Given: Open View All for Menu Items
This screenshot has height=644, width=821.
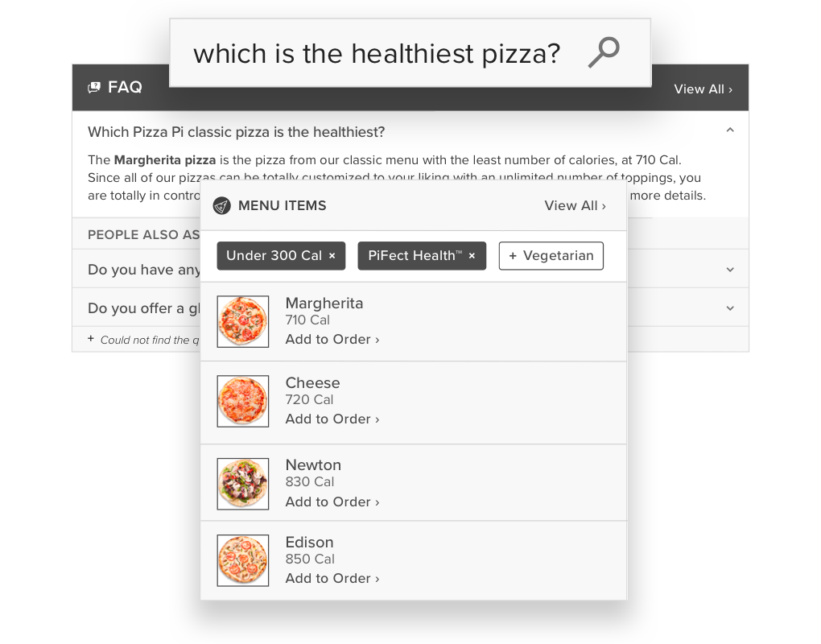Looking at the screenshot, I should click(575, 206).
